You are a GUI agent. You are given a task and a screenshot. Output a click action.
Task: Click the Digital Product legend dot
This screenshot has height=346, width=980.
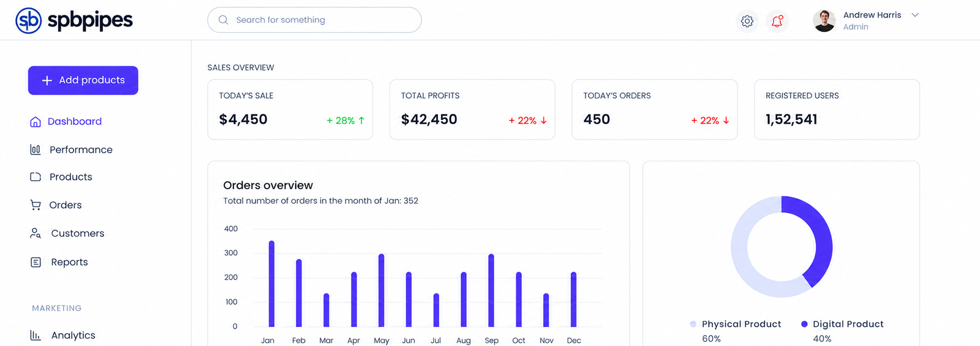click(x=804, y=324)
